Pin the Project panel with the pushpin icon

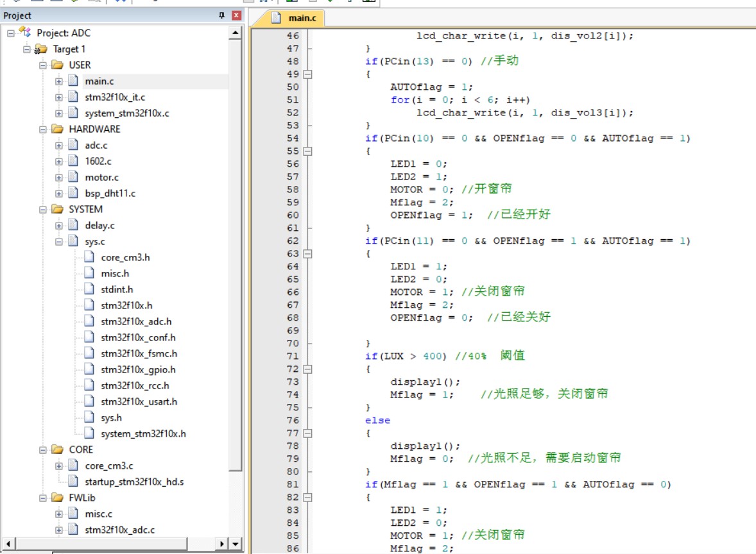tap(222, 15)
